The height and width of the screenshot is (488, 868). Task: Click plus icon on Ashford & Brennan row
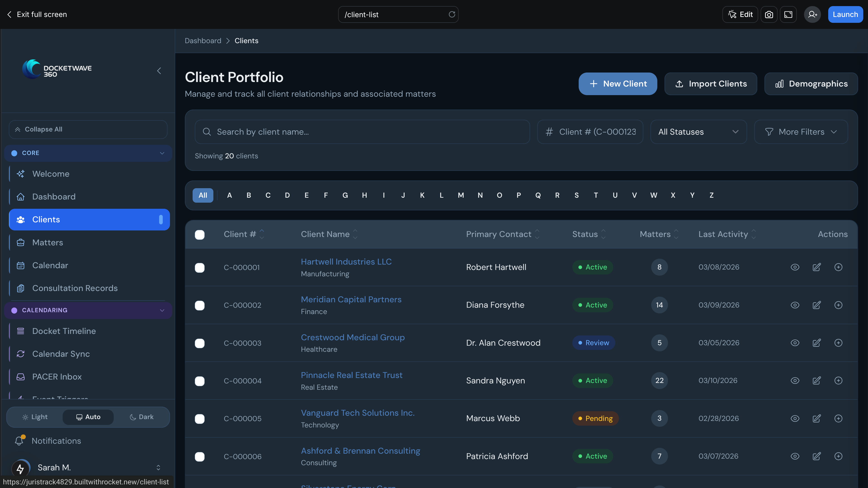pyautogui.click(x=838, y=456)
